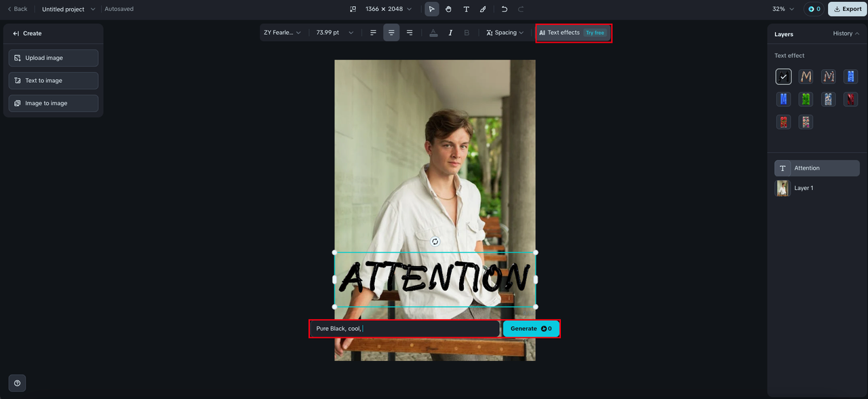Image resolution: width=868 pixels, height=399 pixels.
Task: Select the third text effect in row one
Action: tap(828, 77)
